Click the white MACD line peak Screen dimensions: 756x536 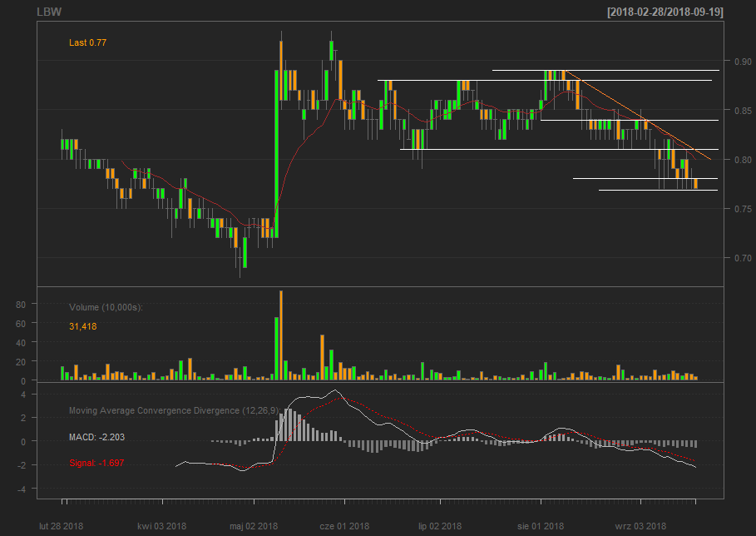tap(335, 391)
